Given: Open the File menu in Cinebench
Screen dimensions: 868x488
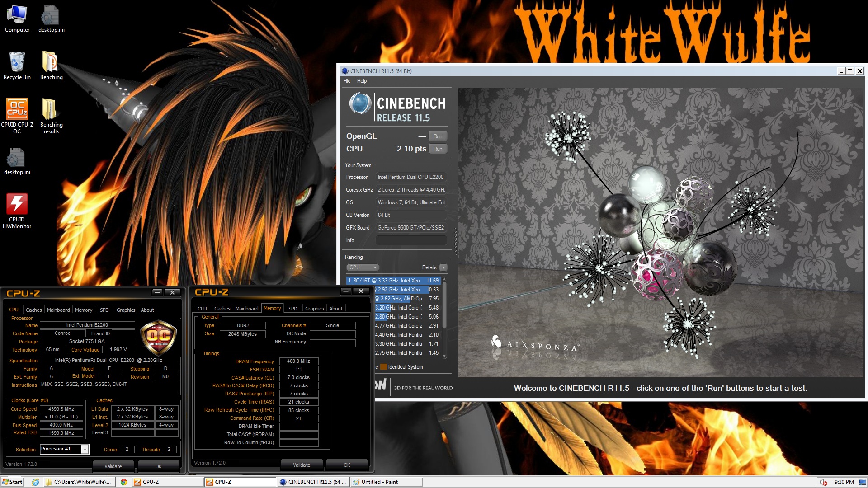Looking at the screenshot, I should pyautogui.click(x=347, y=81).
